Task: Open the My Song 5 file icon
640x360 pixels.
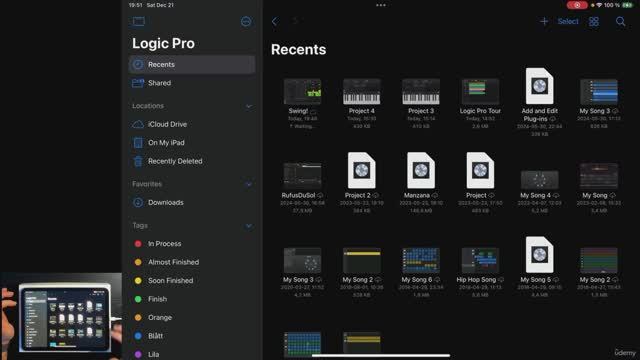Action: [x=540, y=255]
